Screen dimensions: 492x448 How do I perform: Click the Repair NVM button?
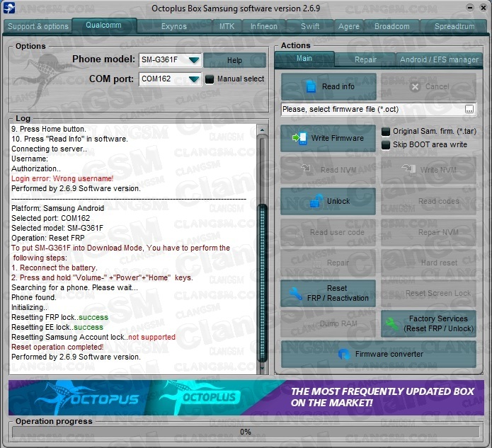[428, 232]
